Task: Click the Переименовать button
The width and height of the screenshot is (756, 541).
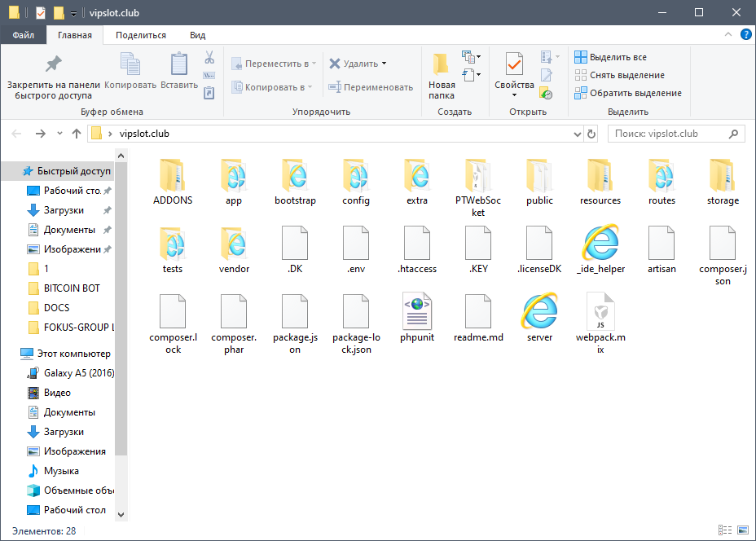Action: tap(371, 87)
